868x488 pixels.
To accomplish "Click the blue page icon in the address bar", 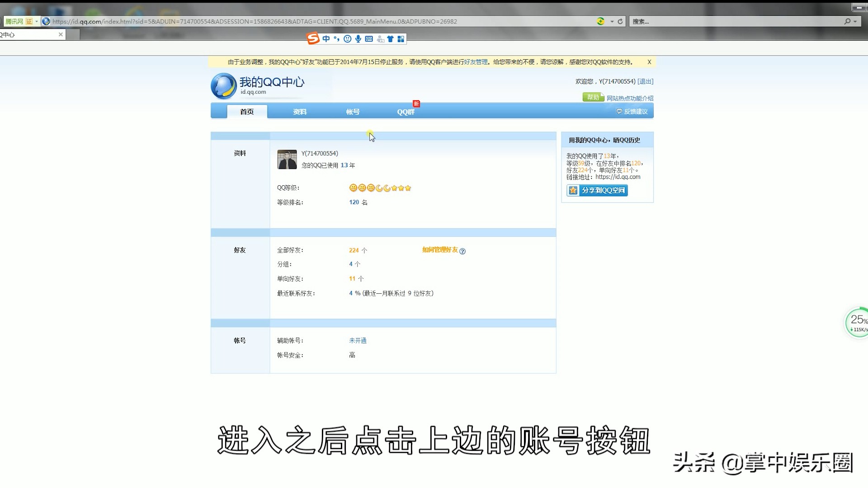I will 46,21.
